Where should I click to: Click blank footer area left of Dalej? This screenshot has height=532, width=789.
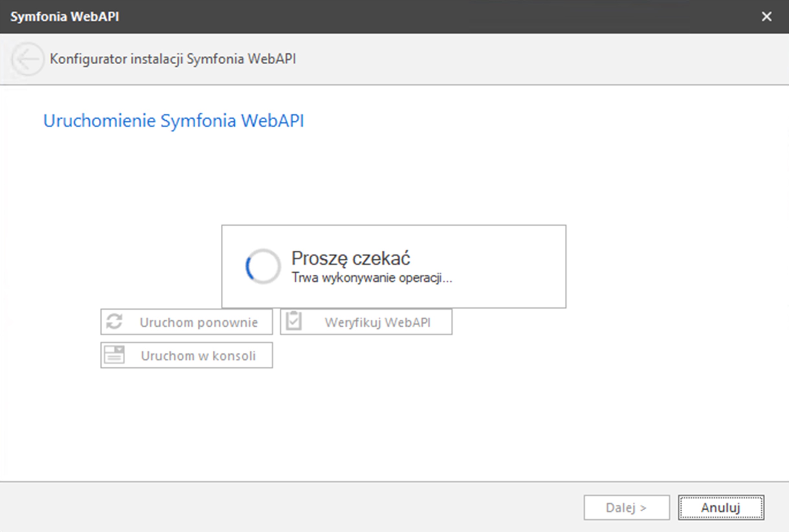[x=306, y=507]
